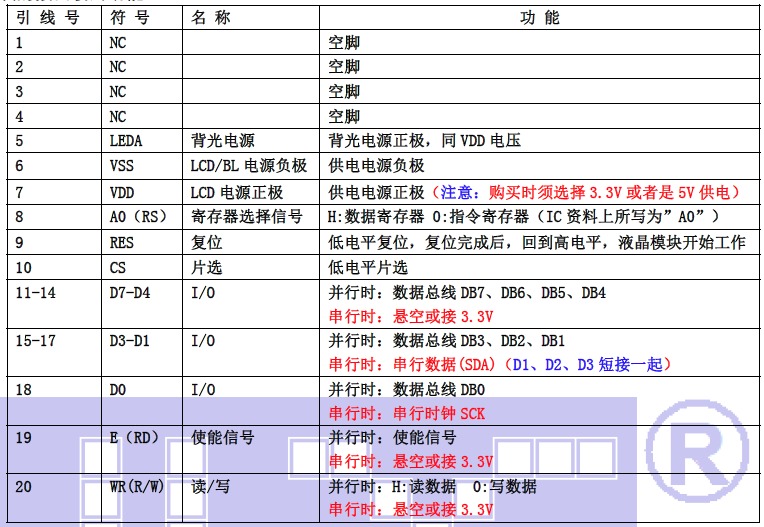The height and width of the screenshot is (527, 764).
Task: Click the D7-D4 symbol cell
Action: pyautogui.click(x=130, y=293)
